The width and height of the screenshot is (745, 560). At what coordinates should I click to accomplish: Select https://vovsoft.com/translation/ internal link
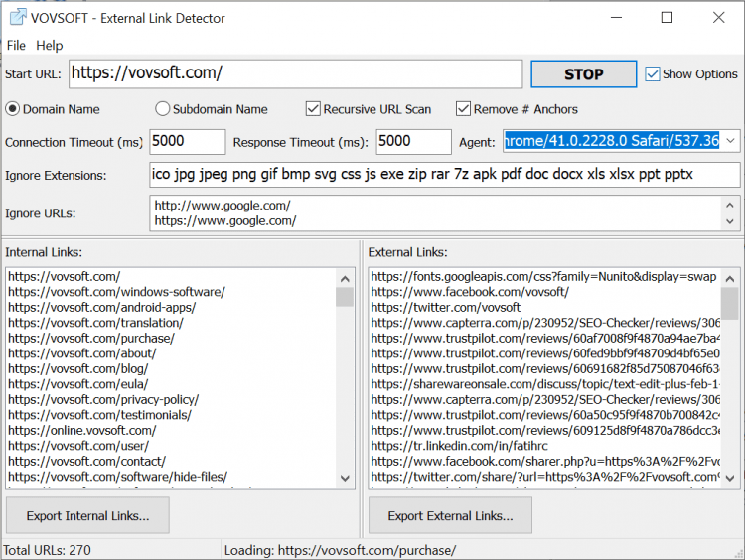tap(96, 323)
